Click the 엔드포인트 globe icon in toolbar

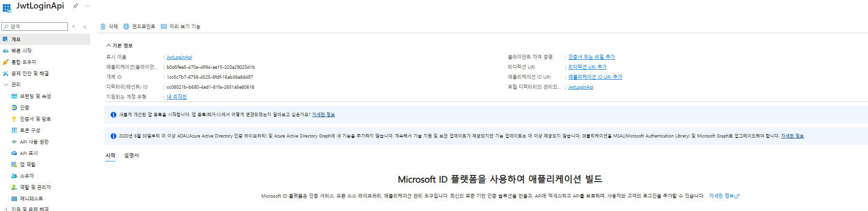tap(126, 27)
